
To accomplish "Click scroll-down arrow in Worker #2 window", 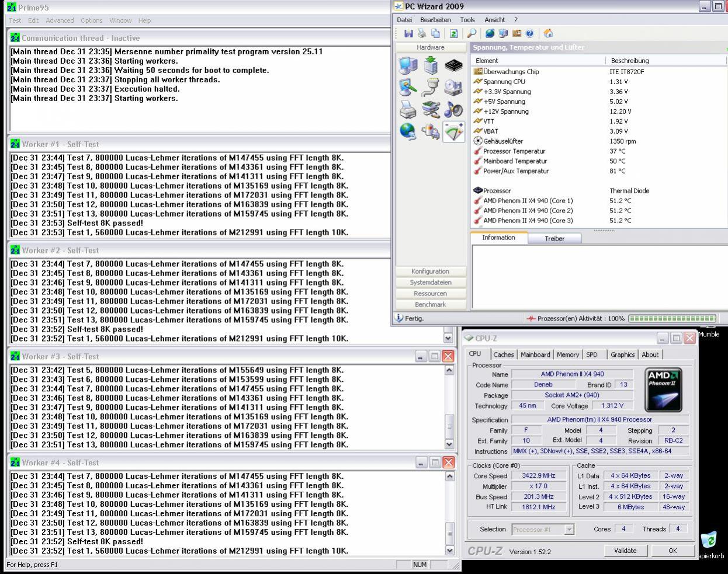I will coord(449,338).
